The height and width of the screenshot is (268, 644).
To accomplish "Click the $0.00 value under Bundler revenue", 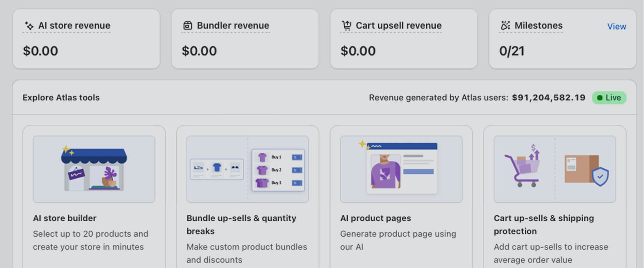I will (199, 51).
